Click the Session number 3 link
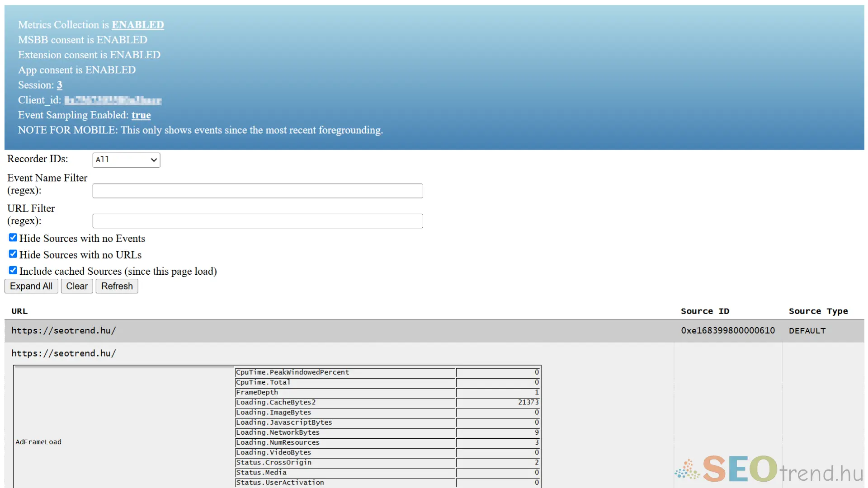Viewport: 868px width, 488px height. pyautogui.click(x=59, y=85)
